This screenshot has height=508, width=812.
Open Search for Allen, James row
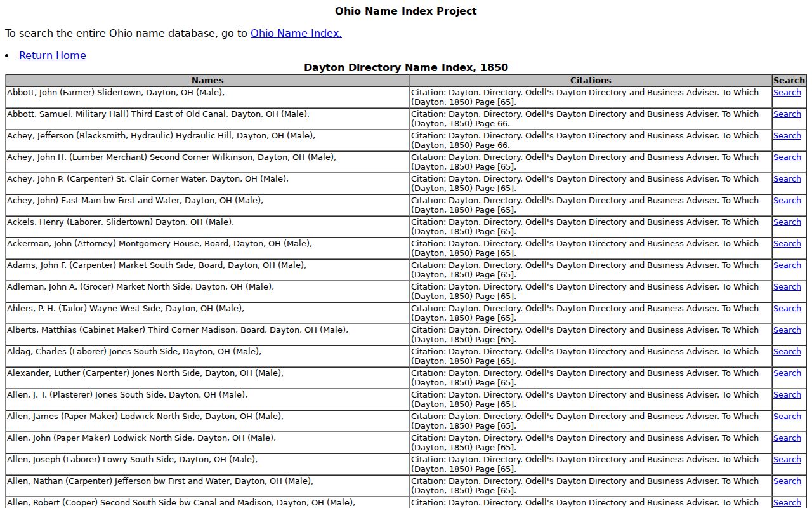pos(787,417)
